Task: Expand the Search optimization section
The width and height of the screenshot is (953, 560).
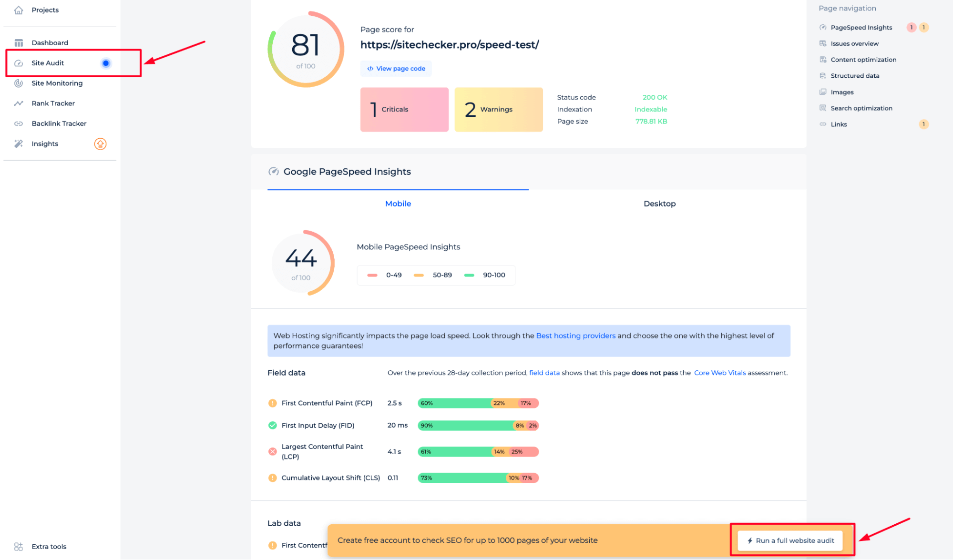Action: [x=861, y=108]
